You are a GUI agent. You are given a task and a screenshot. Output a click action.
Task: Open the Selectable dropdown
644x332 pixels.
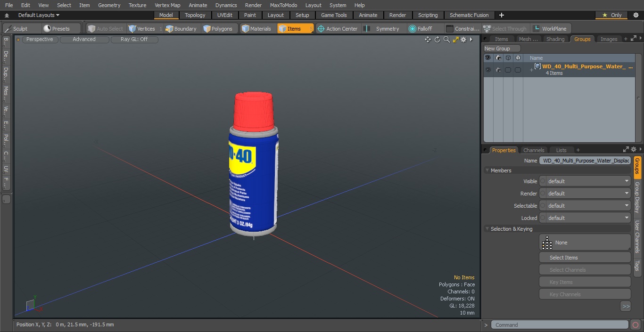click(585, 206)
